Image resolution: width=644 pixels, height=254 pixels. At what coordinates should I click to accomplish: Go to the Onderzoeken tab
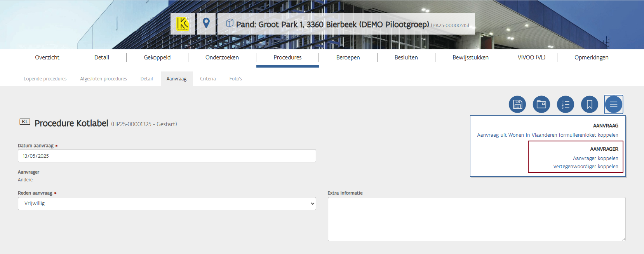(222, 57)
